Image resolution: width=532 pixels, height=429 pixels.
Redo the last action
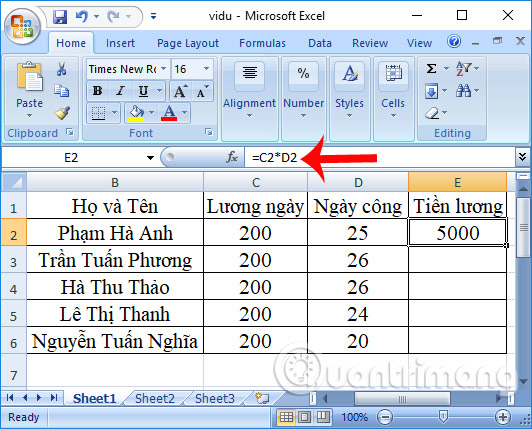[114, 16]
